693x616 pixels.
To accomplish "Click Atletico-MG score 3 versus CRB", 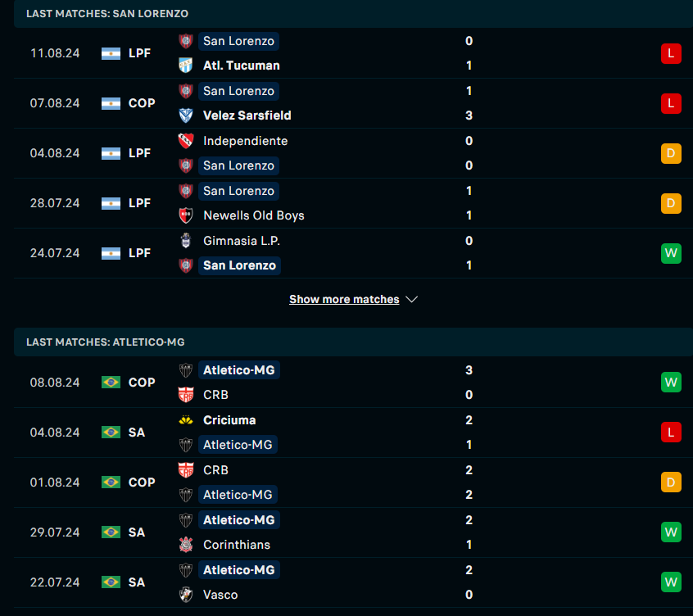I will [469, 370].
